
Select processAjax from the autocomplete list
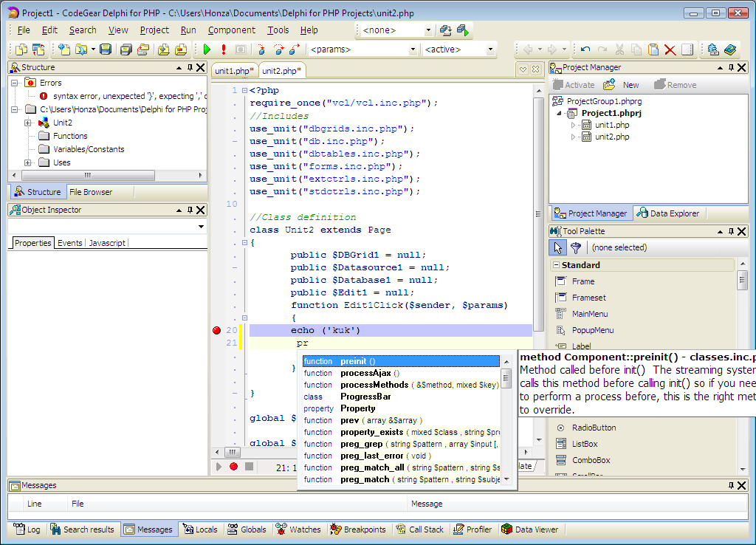click(365, 373)
